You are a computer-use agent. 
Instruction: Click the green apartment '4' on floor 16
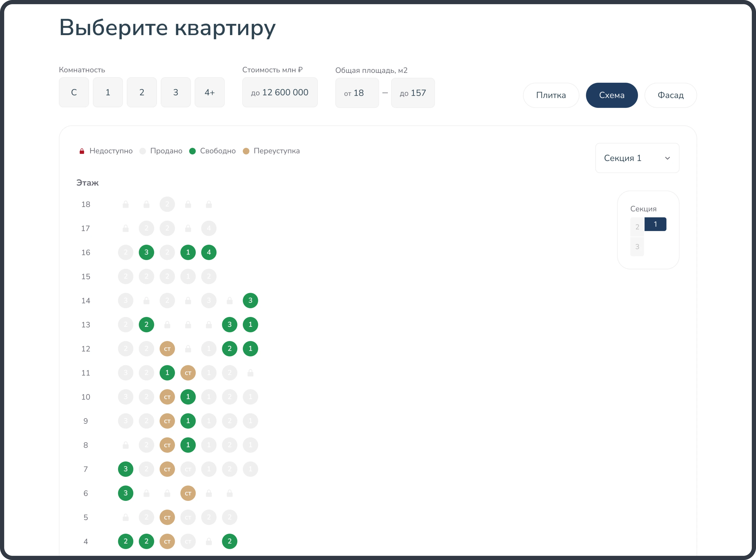(209, 252)
